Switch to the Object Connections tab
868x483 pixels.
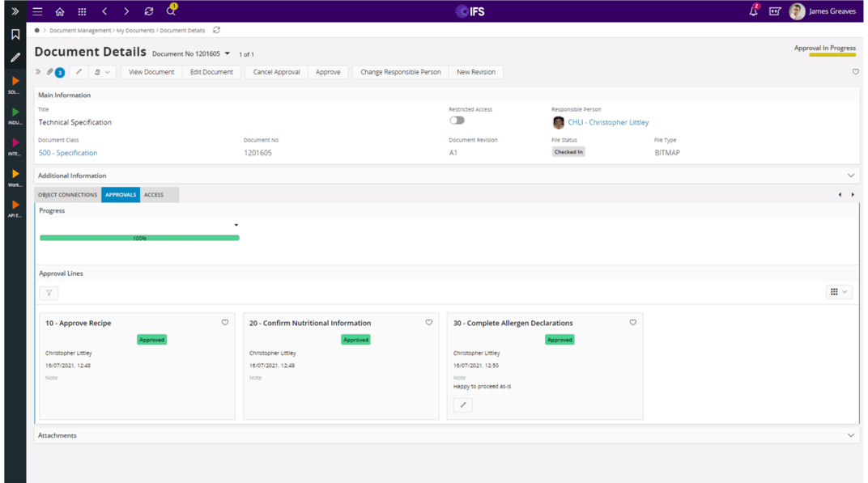coord(67,195)
